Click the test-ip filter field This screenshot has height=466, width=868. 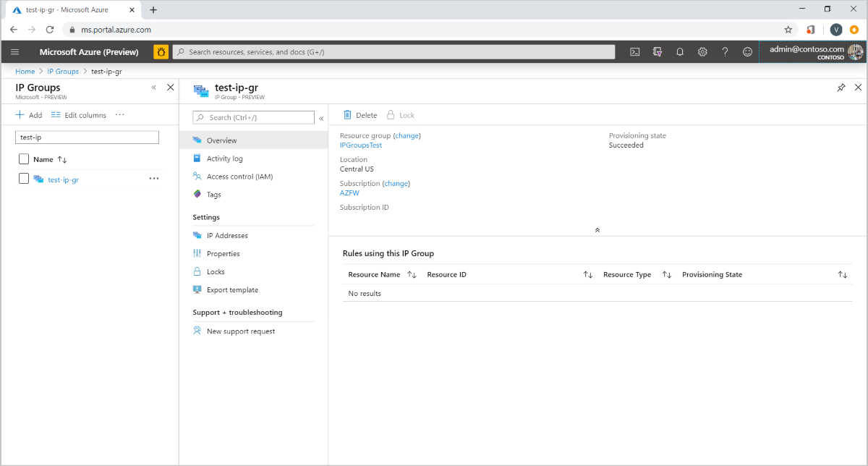87,137
